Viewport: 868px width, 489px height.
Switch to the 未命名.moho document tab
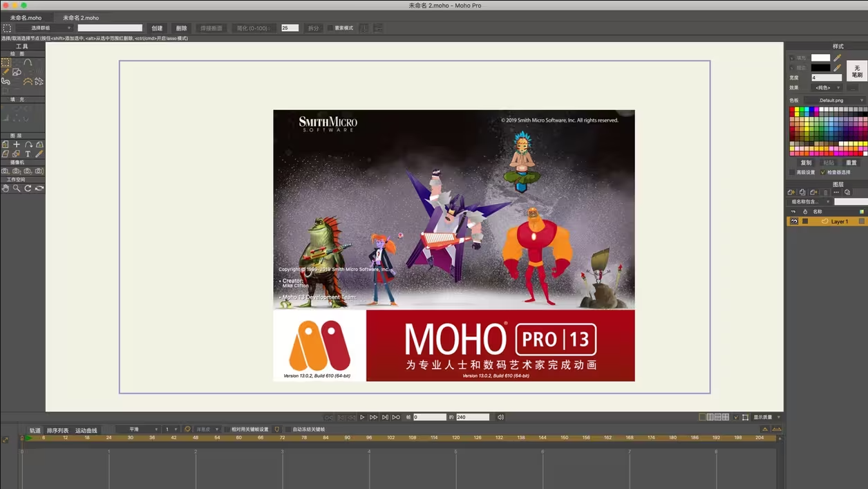click(x=26, y=18)
